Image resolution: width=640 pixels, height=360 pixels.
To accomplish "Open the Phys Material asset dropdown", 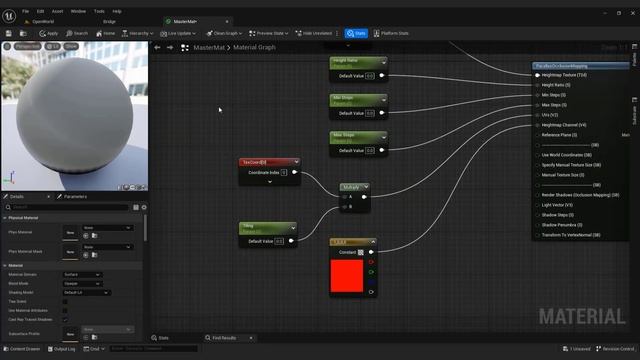I will click(x=107, y=228).
